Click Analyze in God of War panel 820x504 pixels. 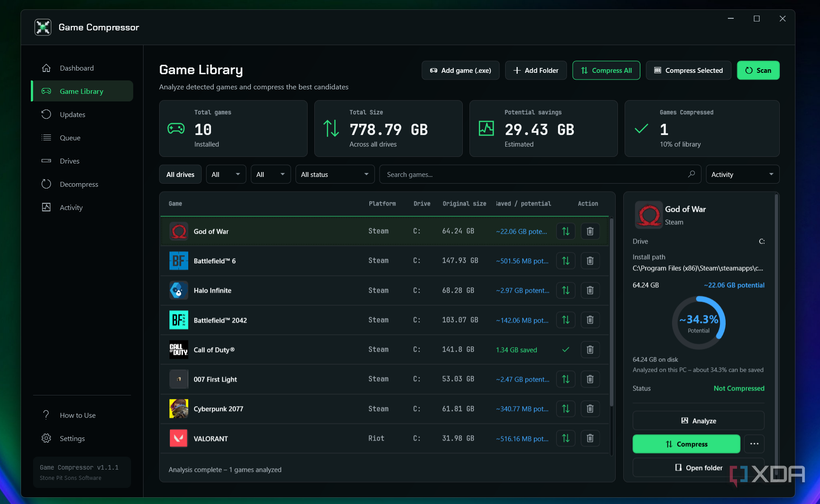[x=698, y=420]
